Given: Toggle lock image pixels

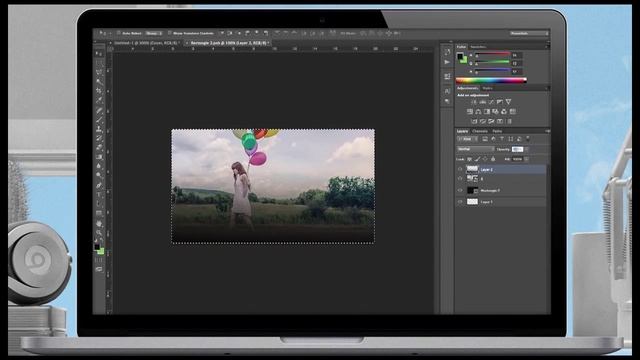Looking at the screenshot, I should point(477,159).
